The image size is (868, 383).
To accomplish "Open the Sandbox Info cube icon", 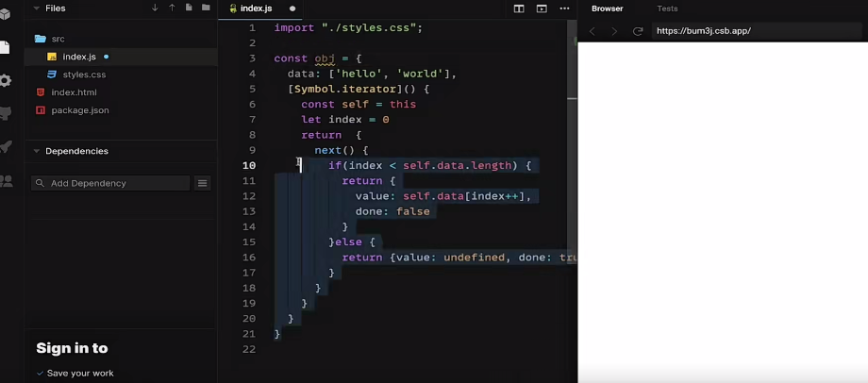I will [5, 14].
